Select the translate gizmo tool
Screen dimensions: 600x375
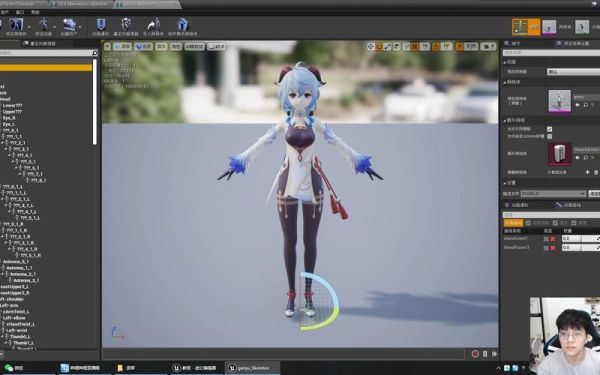[371, 46]
